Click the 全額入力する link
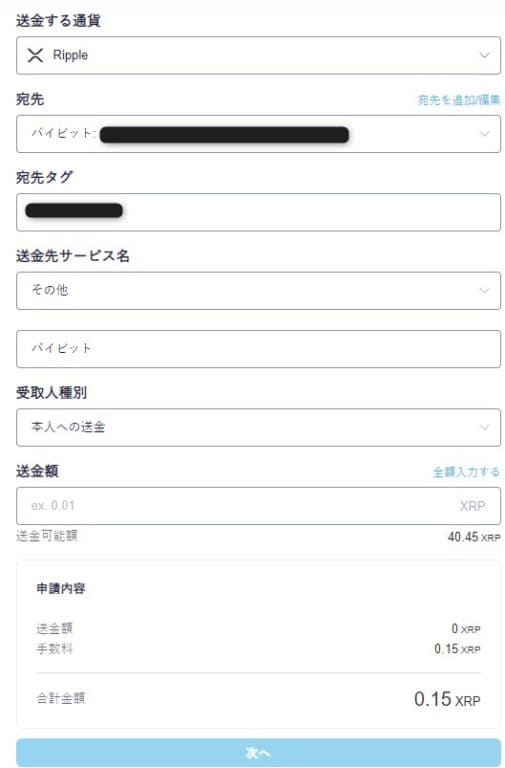This screenshot has height=768, width=505. point(466,472)
